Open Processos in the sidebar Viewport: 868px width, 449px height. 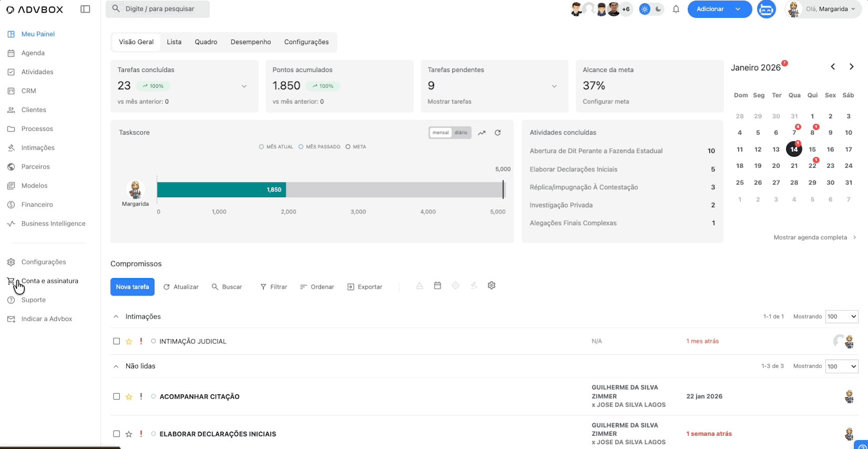coord(37,129)
